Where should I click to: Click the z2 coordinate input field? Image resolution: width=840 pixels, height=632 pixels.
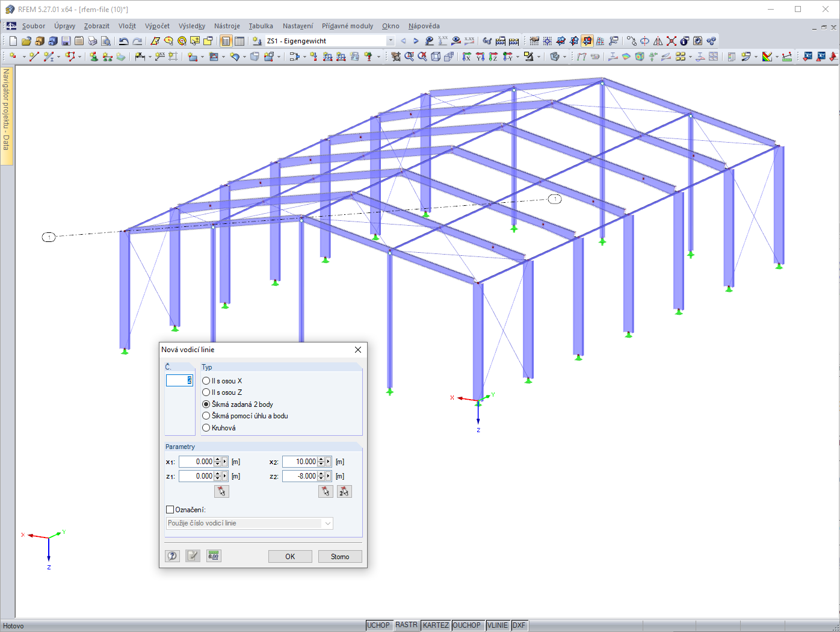pos(300,476)
